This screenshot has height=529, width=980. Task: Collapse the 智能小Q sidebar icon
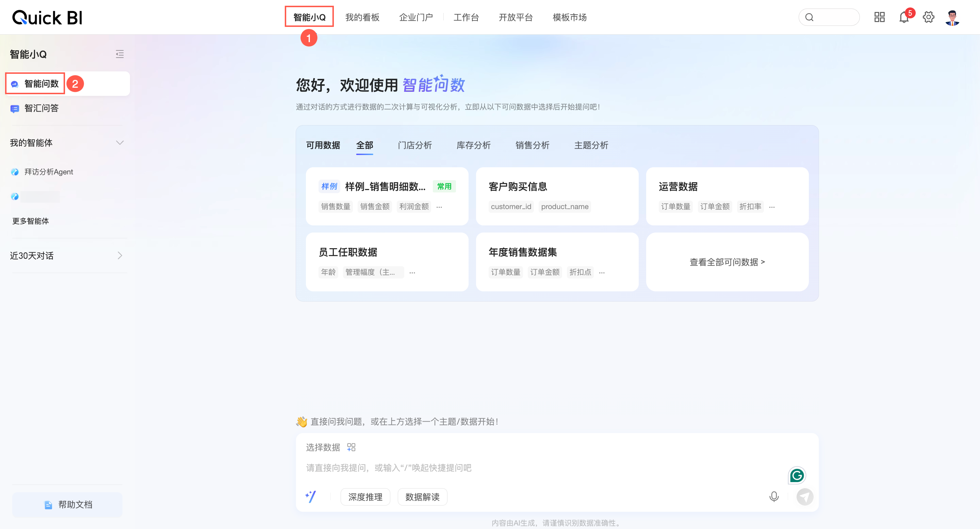point(119,54)
